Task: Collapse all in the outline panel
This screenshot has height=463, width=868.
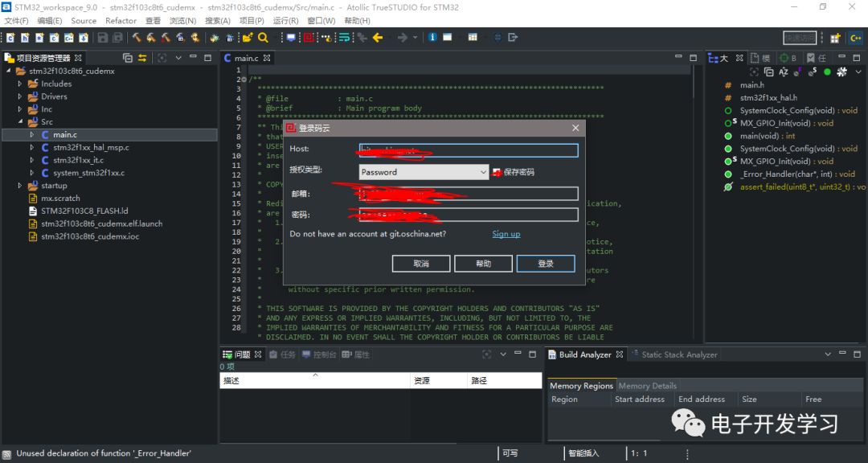Action: point(769,72)
